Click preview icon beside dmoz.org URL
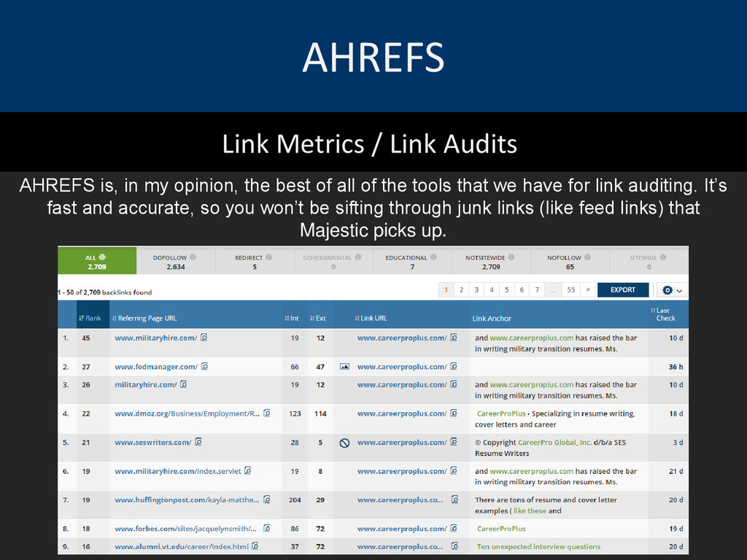This screenshot has height=560, width=747. coord(267,413)
